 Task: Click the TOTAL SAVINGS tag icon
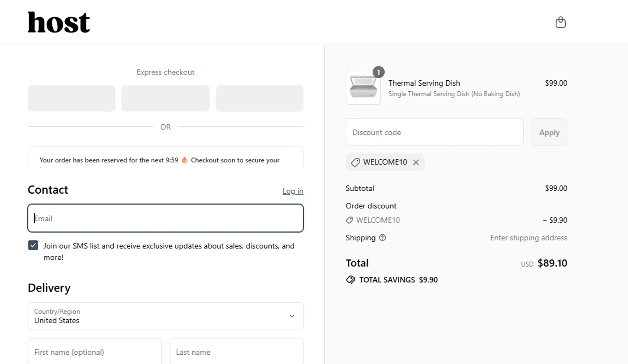click(350, 280)
